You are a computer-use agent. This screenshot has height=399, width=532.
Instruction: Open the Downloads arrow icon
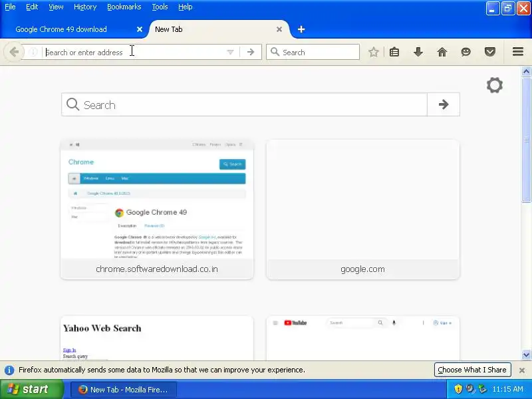tap(418, 52)
